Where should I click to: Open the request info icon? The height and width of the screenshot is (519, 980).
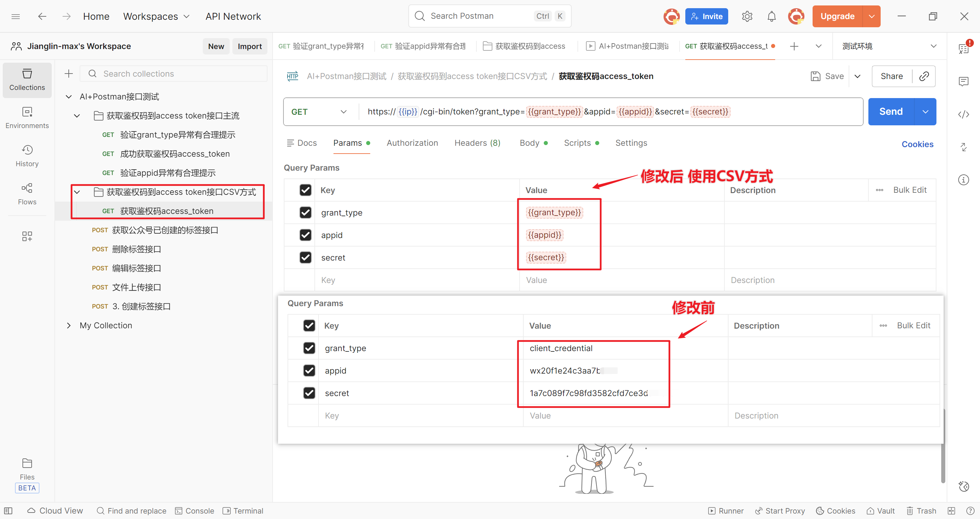pyautogui.click(x=963, y=180)
